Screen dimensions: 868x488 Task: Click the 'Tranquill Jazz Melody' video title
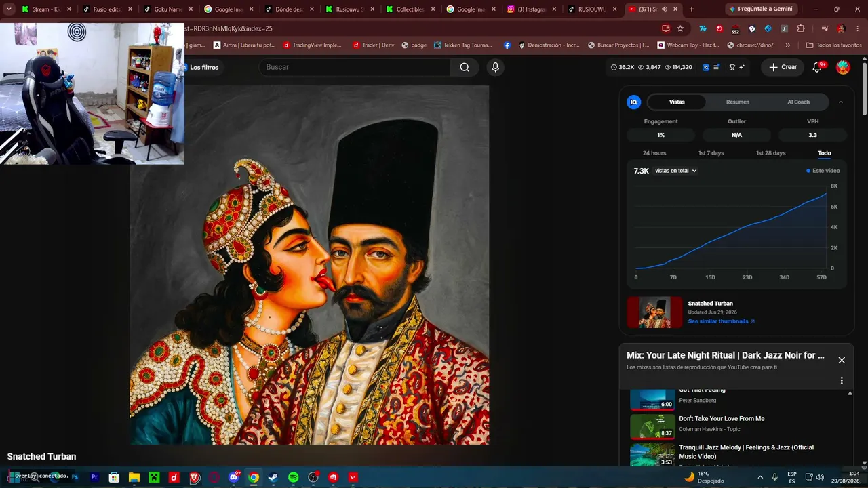click(747, 451)
